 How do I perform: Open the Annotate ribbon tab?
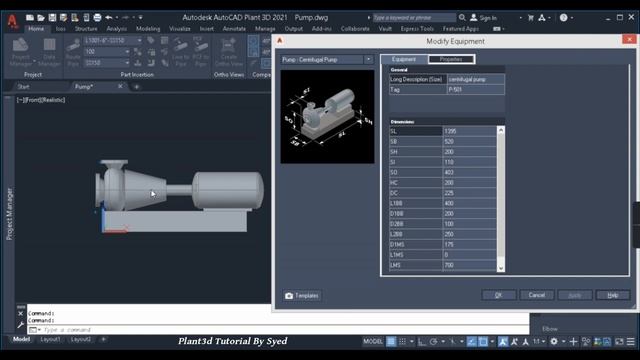[234, 29]
